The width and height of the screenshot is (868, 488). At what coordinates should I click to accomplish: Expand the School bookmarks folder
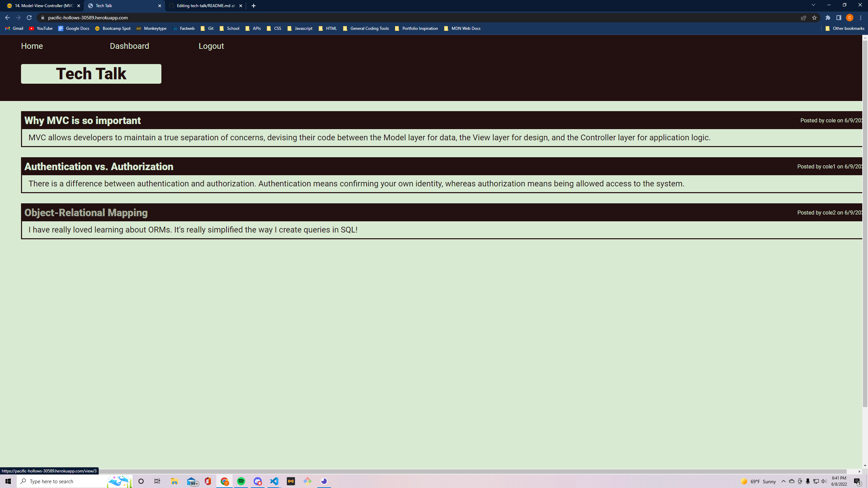[230, 28]
